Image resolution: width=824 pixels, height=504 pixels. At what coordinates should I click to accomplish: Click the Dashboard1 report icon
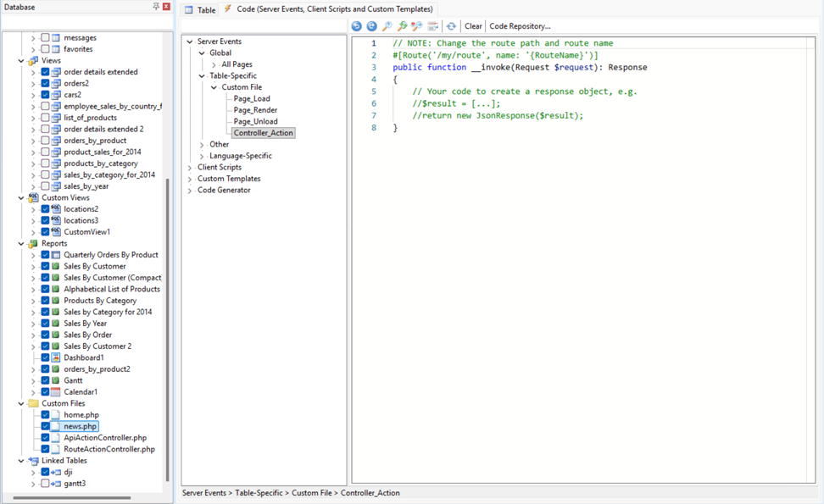(x=56, y=357)
